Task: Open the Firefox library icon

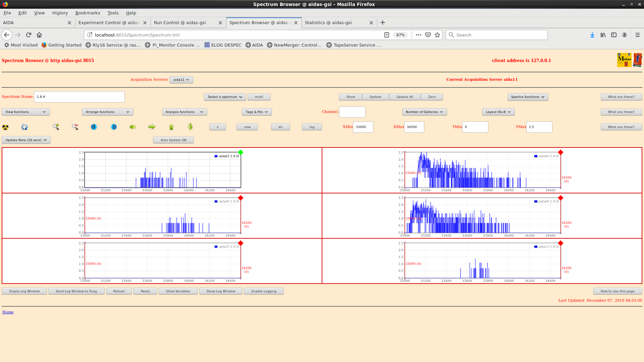Action: 603,35
